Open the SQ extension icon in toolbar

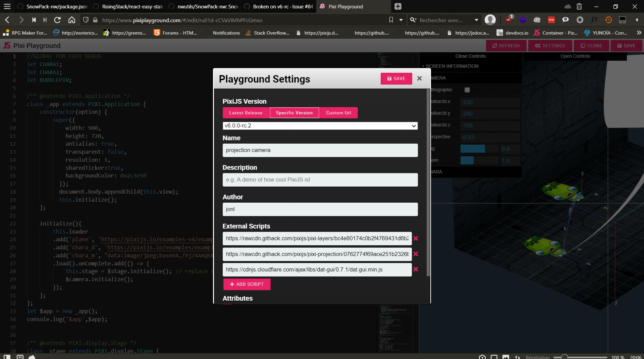click(x=537, y=20)
